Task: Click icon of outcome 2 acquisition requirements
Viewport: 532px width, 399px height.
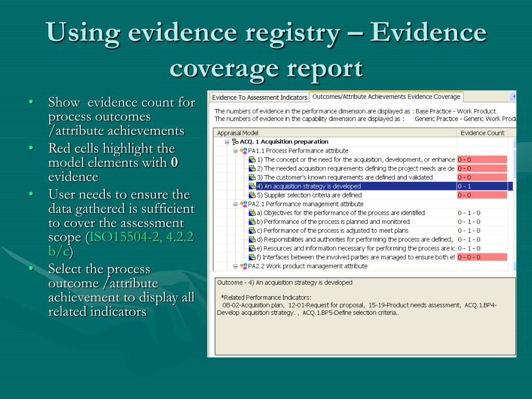Action: coord(252,168)
